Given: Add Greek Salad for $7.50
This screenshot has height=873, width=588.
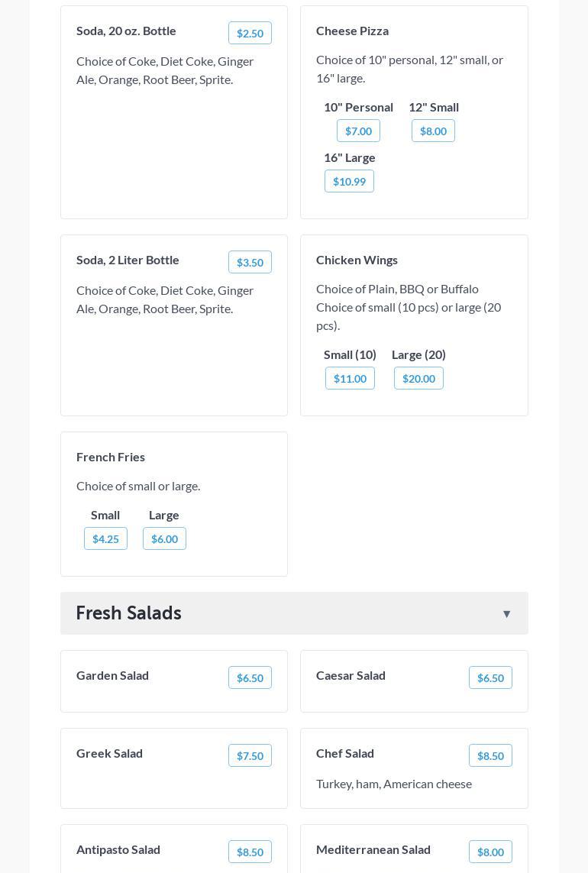Looking at the screenshot, I should (250, 755).
